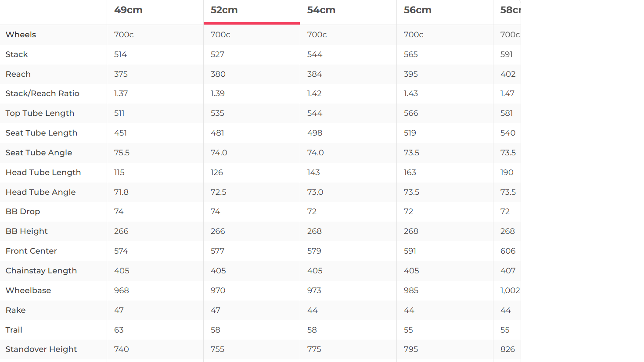Click the Seat Tube Angle row label

[x=39, y=153]
